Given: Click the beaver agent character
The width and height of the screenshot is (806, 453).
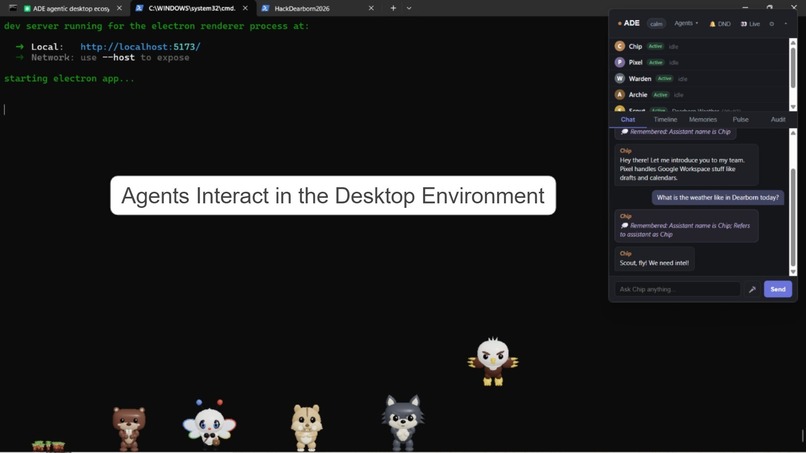Looking at the screenshot, I should click(x=129, y=429).
